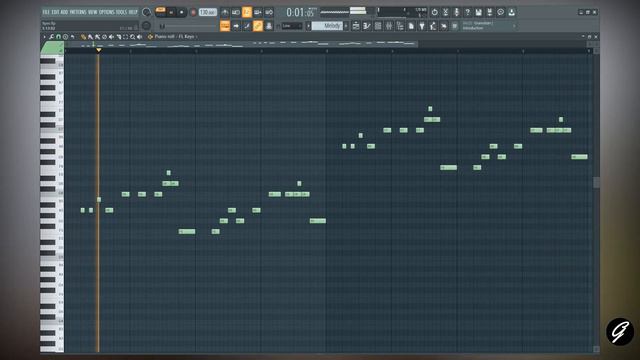Open the View playlist button

[x=356, y=26]
